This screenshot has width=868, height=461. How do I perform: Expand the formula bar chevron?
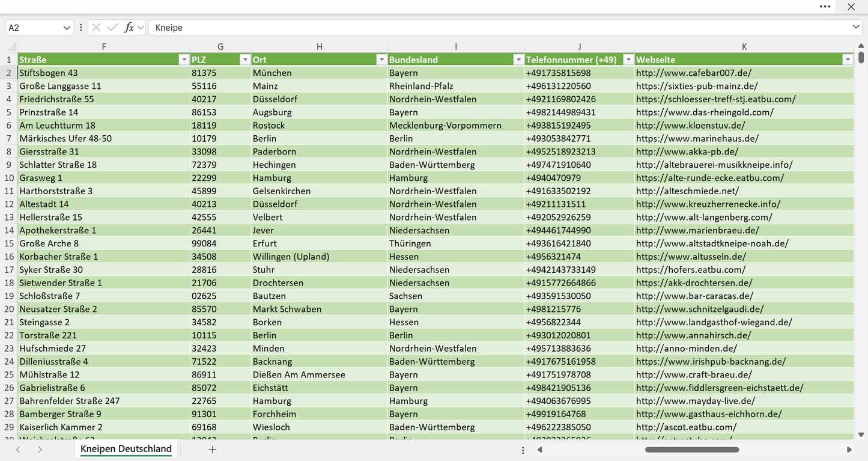856,28
